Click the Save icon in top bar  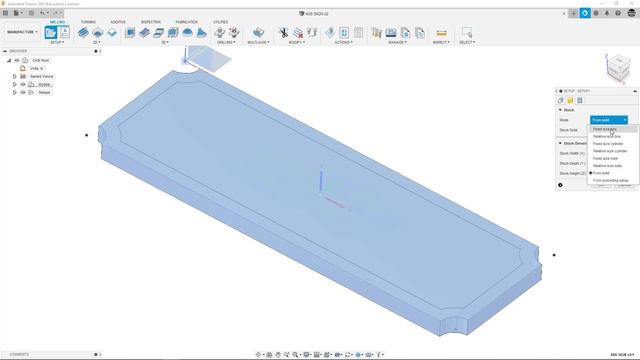click(x=31, y=13)
